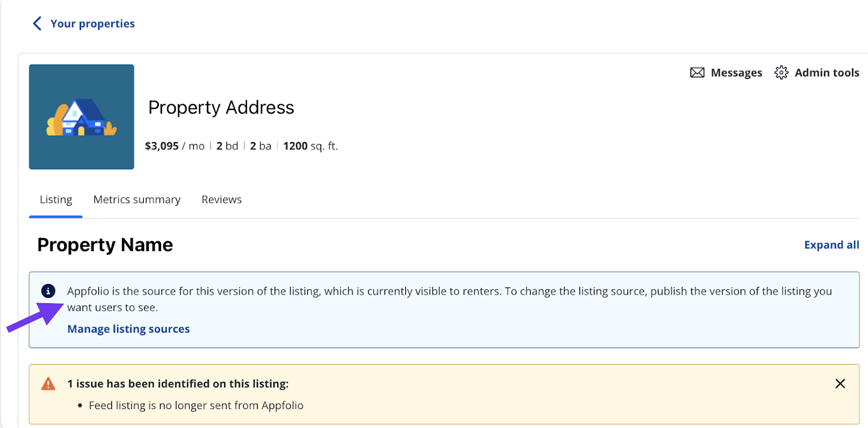The height and width of the screenshot is (428, 868).
Task: Click the Property Name heading
Action: (105, 245)
